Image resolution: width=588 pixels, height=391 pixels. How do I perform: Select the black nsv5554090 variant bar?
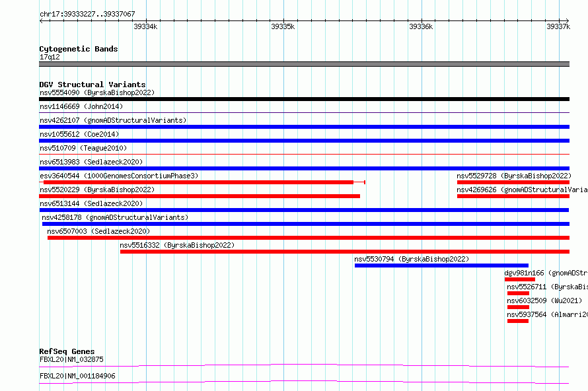pos(304,99)
